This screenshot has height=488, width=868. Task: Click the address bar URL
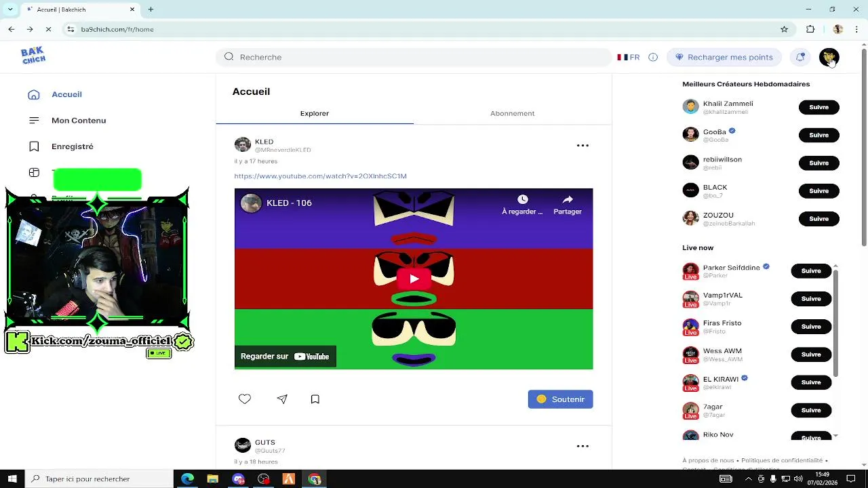117,29
